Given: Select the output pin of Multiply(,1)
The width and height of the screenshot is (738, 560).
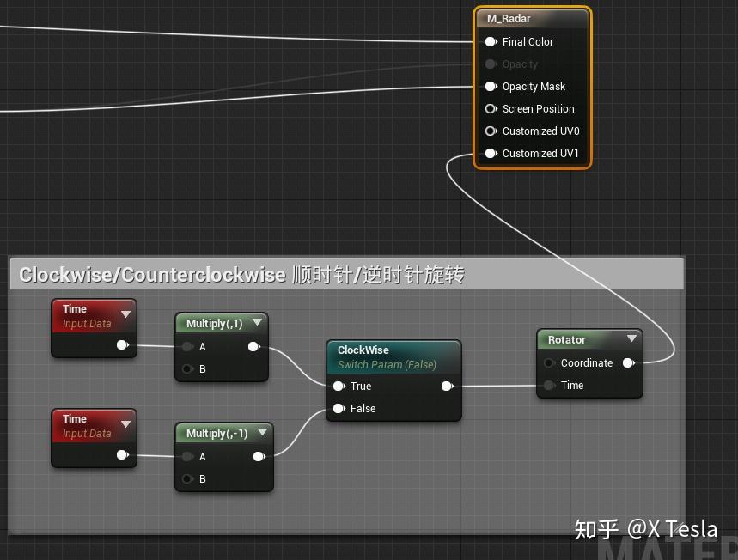Looking at the screenshot, I should click(254, 346).
